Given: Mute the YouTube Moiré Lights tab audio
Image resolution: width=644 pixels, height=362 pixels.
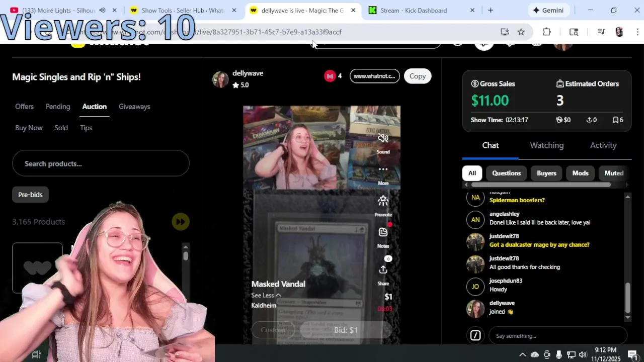Looking at the screenshot, I should coord(103,10).
